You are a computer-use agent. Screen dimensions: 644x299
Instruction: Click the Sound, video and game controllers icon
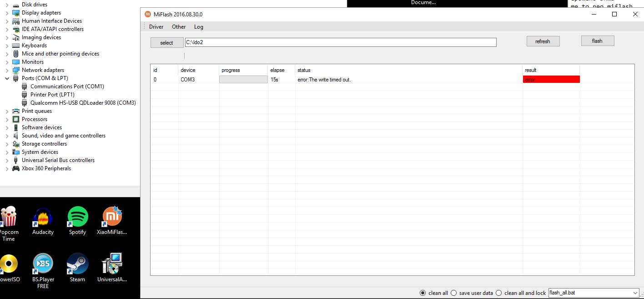16,136
